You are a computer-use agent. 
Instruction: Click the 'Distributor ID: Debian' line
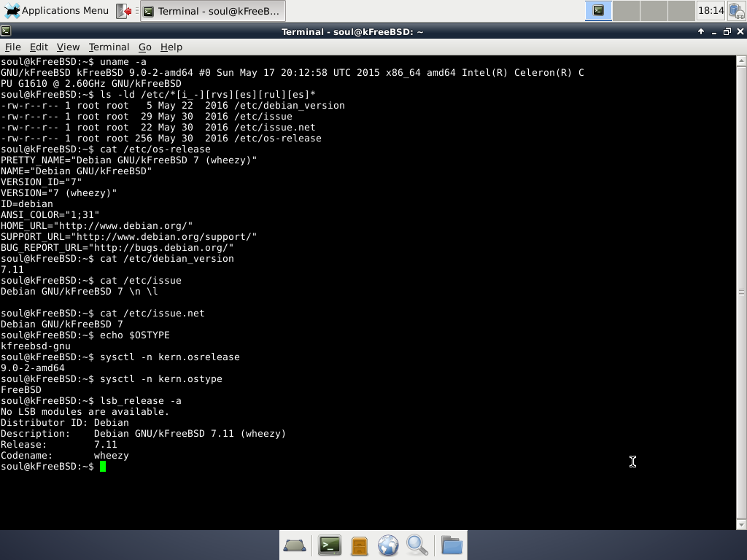tap(65, 424)
